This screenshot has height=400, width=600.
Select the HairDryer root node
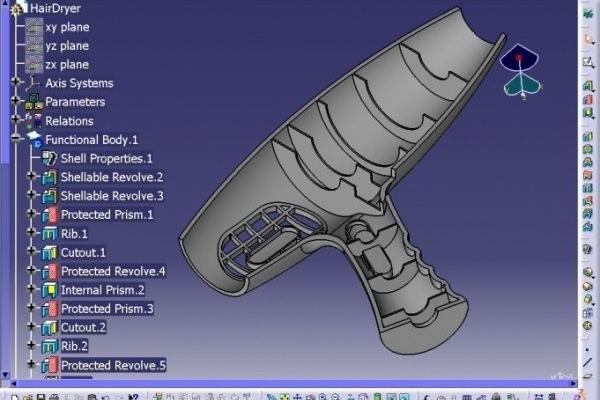click(x=55, y=8)
